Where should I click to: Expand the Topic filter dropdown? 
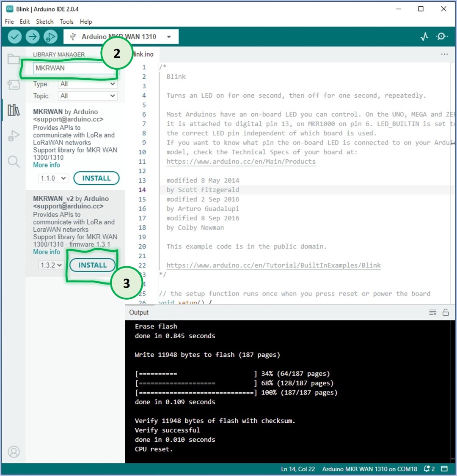[88, 96]
